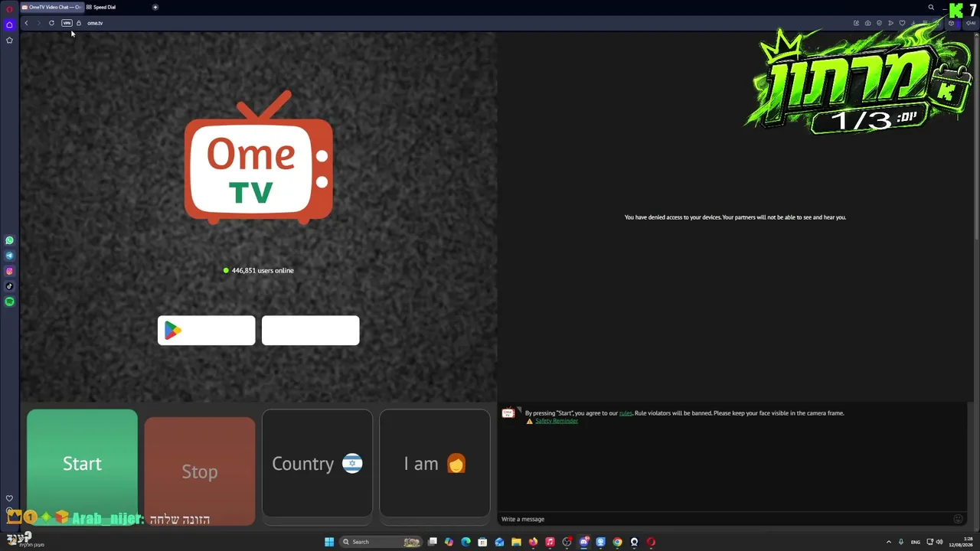980x551 pixels.
Task: Open the Windows Start menu
Action: point(329,542)
